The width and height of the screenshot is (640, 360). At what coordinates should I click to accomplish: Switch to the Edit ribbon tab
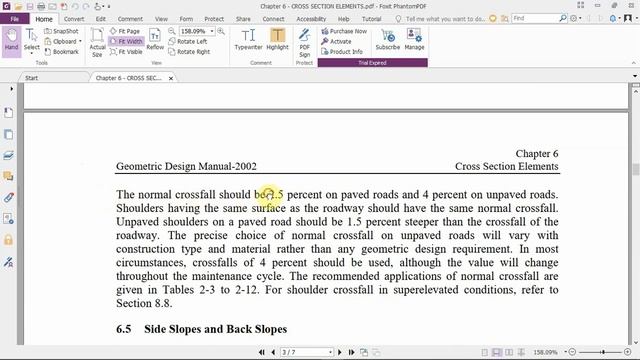click(x=101, y=19)
